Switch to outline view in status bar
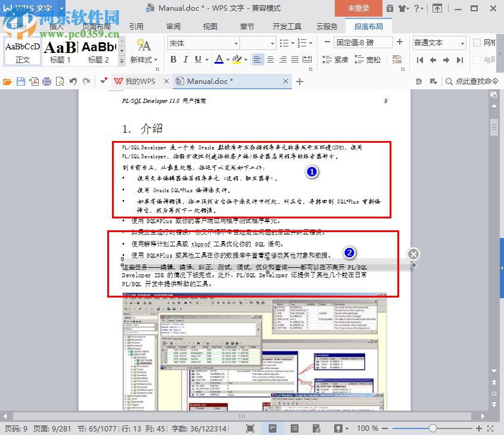The image size is (504, 435). click(x=294, y=427)
